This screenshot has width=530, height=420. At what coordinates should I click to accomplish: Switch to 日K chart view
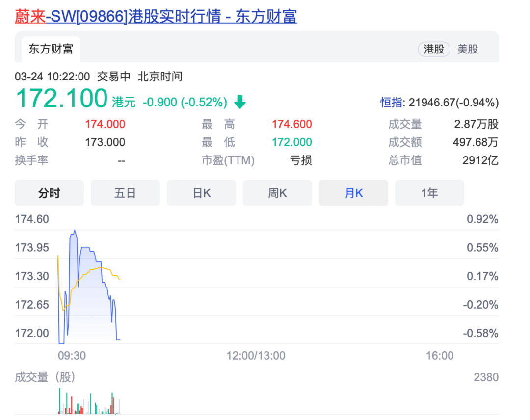click(201, 193)
